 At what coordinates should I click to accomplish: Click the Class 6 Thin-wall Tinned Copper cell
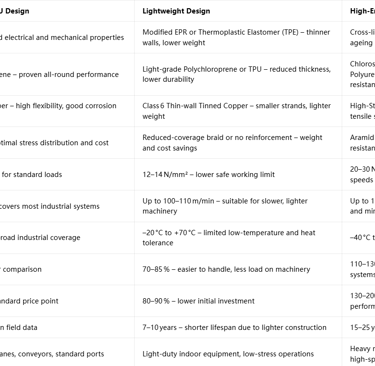[x=238, y=111]
